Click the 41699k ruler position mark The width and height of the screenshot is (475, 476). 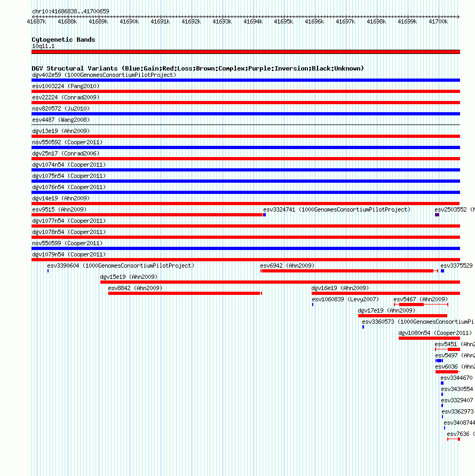pyautogui.click(x=407, y=21)
